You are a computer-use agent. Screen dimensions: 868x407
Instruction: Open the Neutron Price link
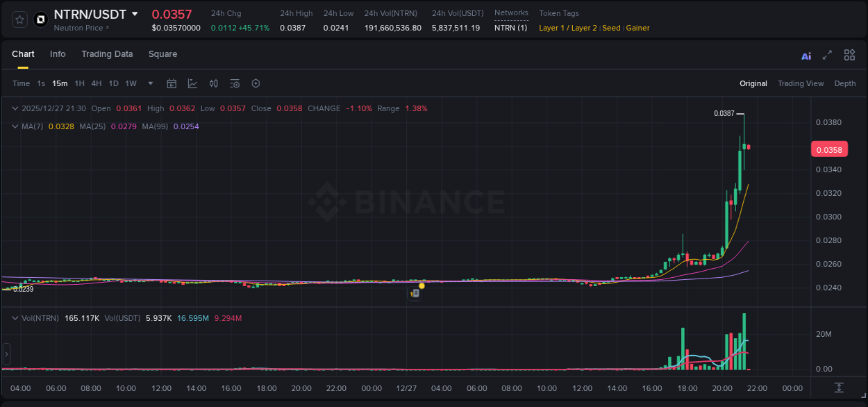click(80, 28)
